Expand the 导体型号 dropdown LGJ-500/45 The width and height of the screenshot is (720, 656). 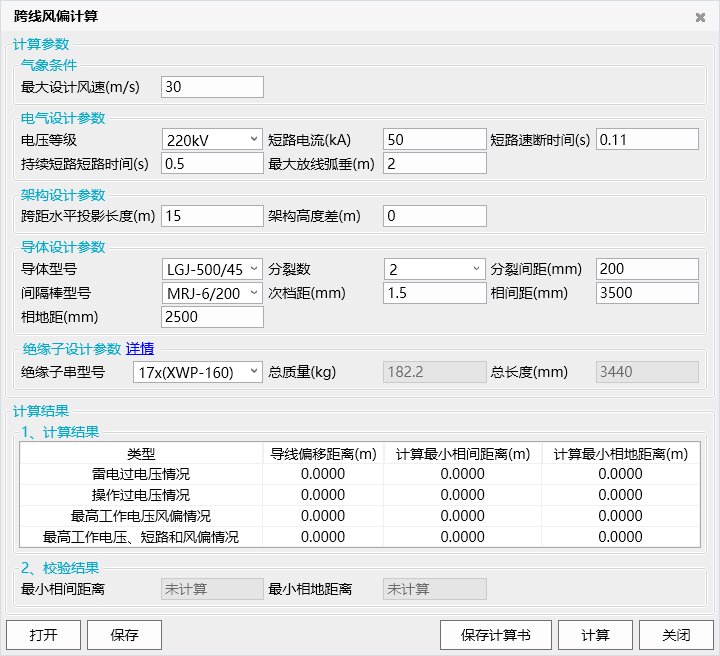click(x=212, y=269)
